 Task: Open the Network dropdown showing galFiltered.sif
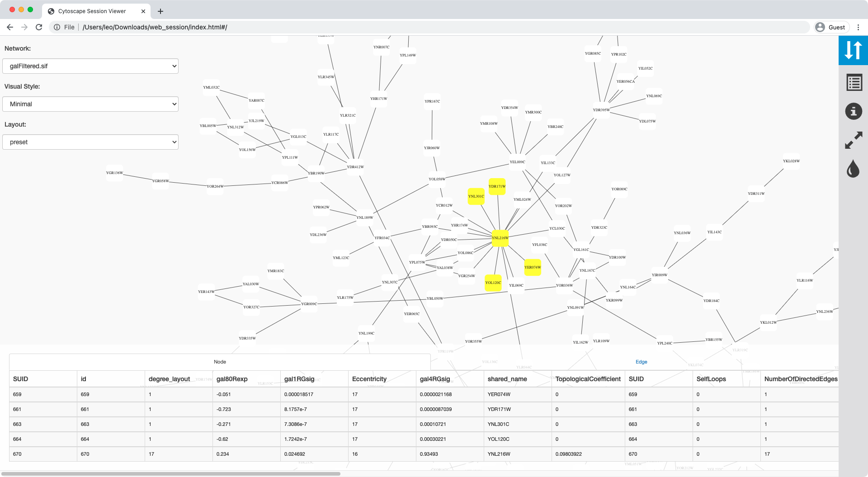90,66
